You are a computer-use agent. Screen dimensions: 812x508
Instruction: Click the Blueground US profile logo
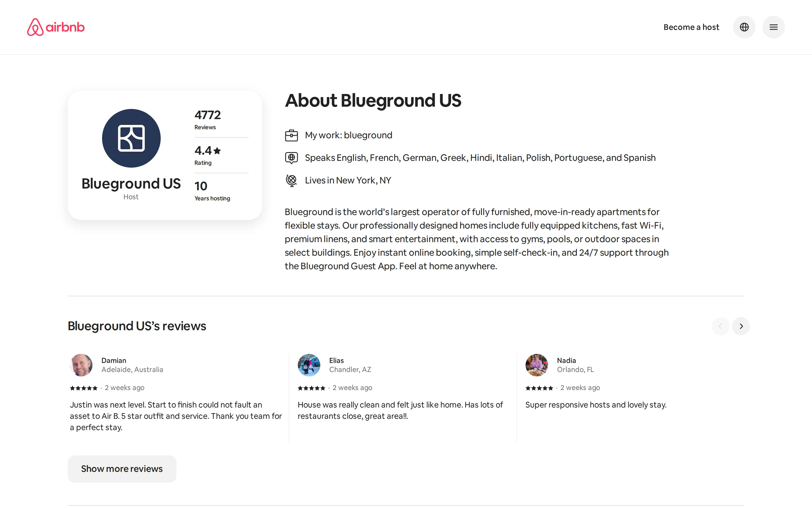click(x=131, y=138)
